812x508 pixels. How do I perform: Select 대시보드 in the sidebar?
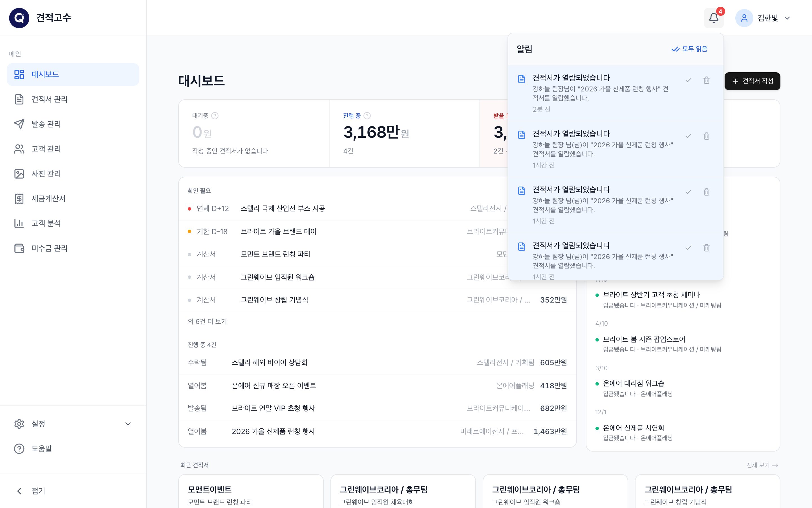point(73,74)
